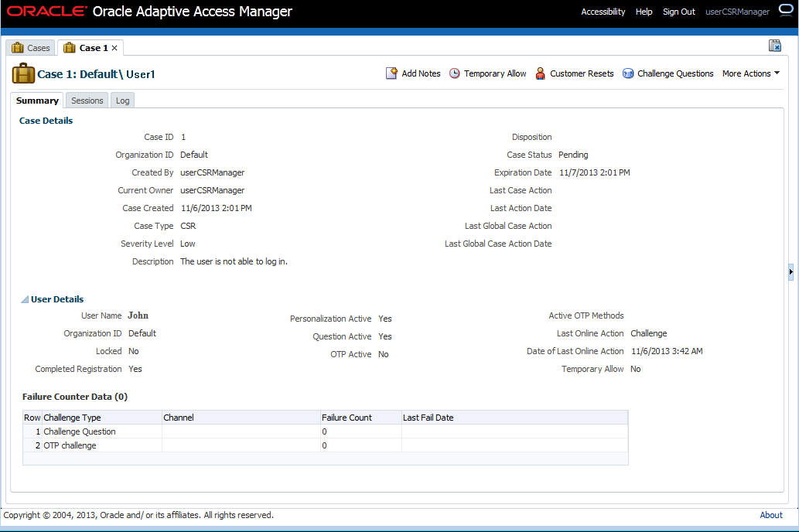
Task: Click the 11/6/2013 3:42 AM date value
Action: pos(667,351)
